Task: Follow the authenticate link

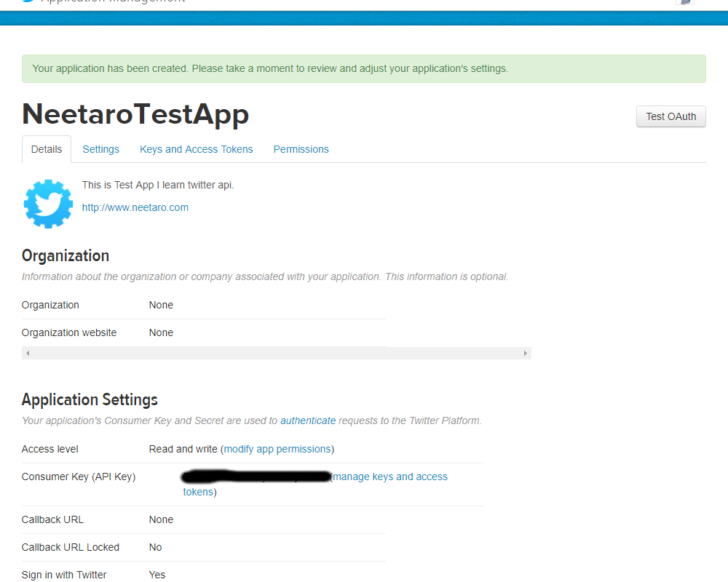Action: 308,420
